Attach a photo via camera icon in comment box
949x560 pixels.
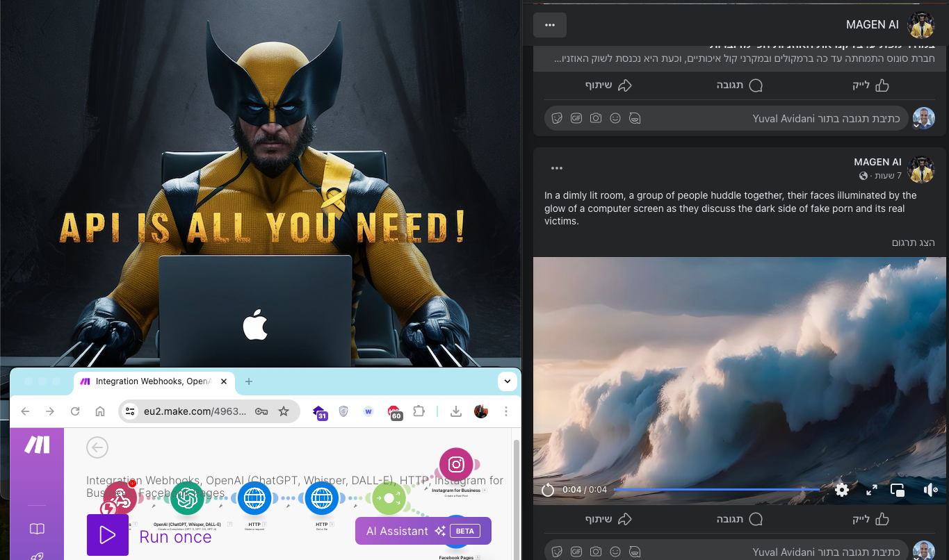(596, 118)
